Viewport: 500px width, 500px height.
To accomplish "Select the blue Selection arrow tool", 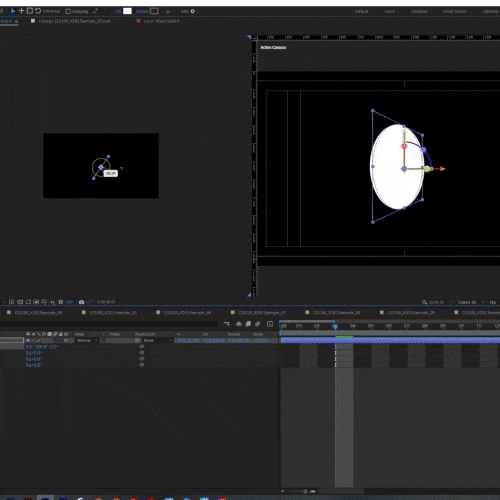I will [13, 11].
